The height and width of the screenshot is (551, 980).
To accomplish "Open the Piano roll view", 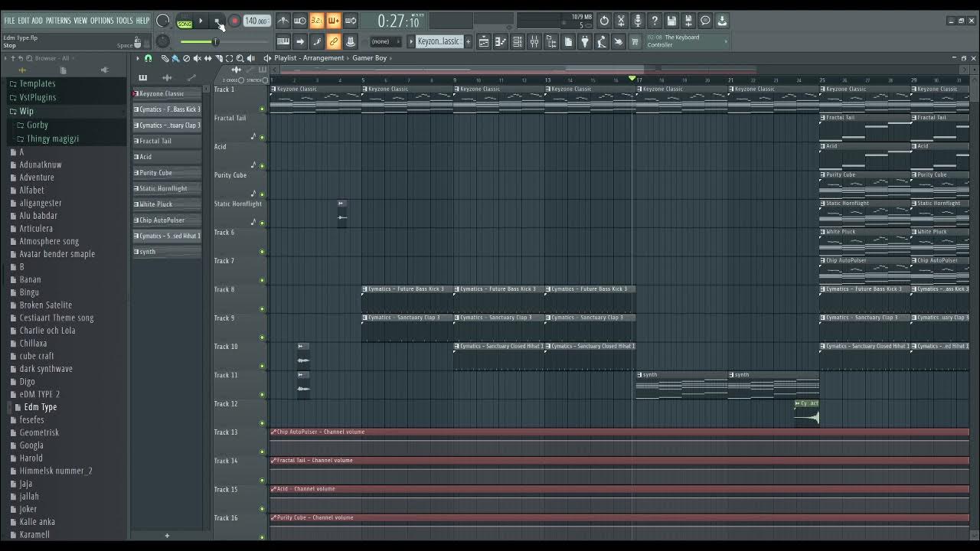I will [x=501, y=41].
